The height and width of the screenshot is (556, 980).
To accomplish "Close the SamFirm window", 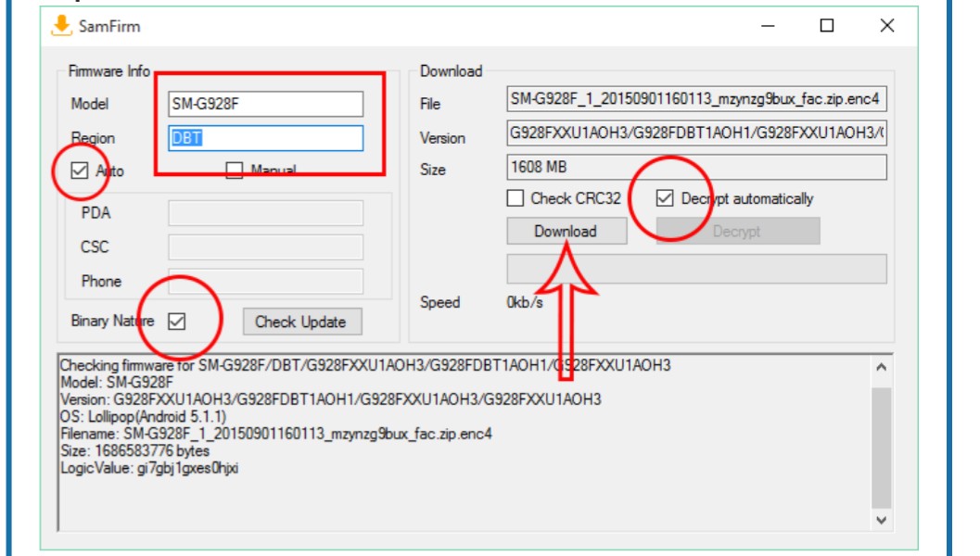I will tap(887, 26).
